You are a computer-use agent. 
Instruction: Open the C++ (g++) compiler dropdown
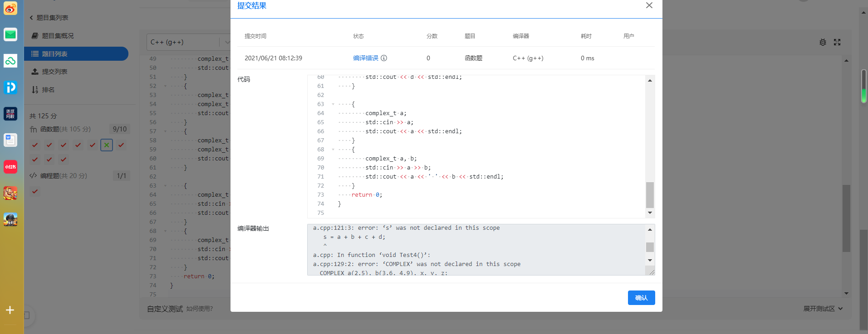point(188,42)
